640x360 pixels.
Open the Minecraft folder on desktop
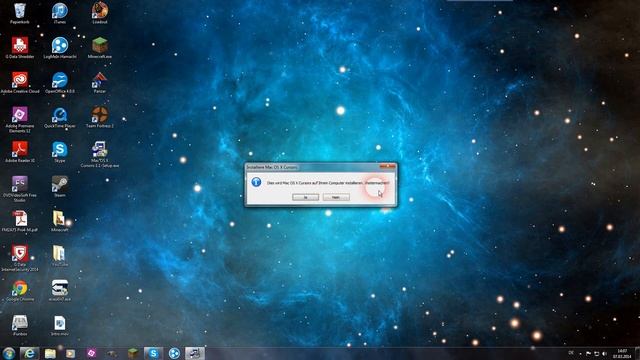pos(60,221)
